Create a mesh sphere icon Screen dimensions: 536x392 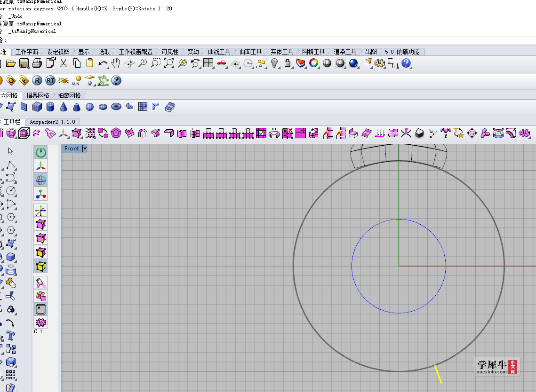89,107
